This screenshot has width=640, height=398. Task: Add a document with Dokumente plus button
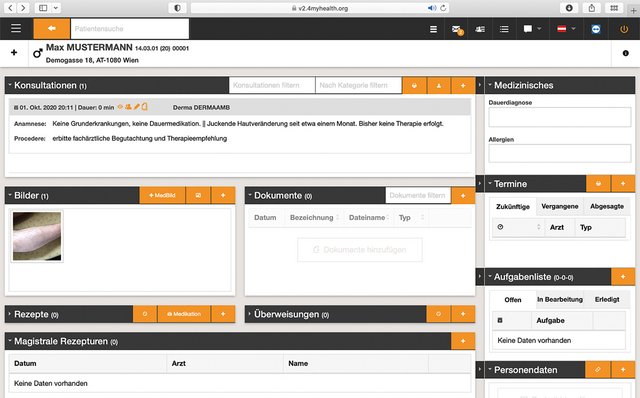point(463,196)
